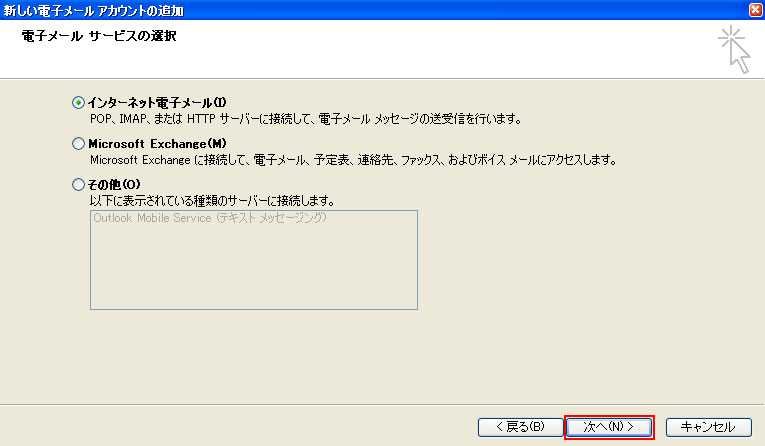
Task: Go back with the 戻る(B) button
Action: [x=520, y=427]
